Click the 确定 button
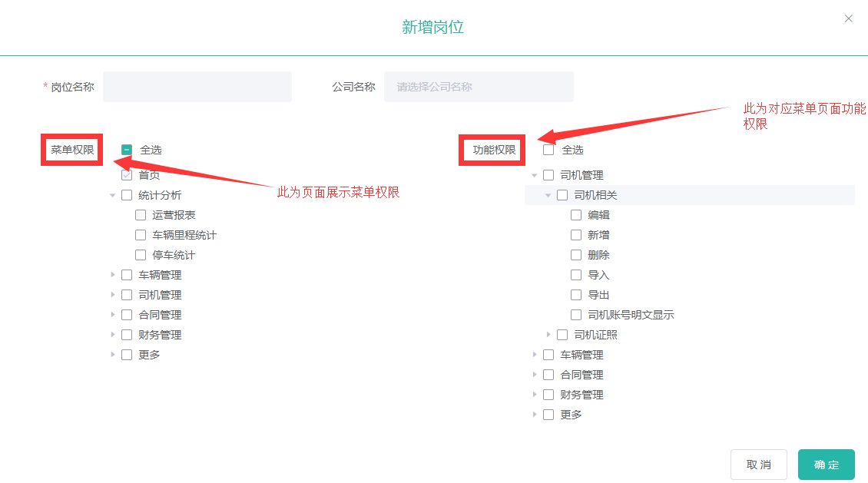The height and width of the screenshot is (483, 868). click(x=826, y=465)
